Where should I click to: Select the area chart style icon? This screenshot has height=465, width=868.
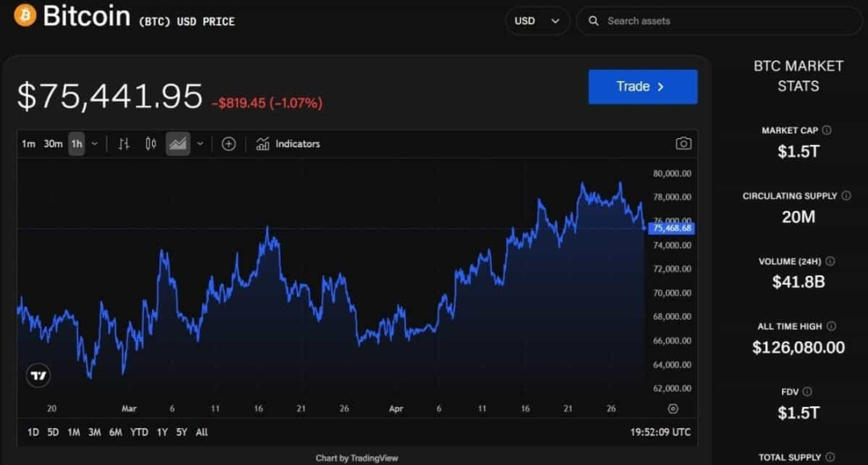click(x=178, y=144)
